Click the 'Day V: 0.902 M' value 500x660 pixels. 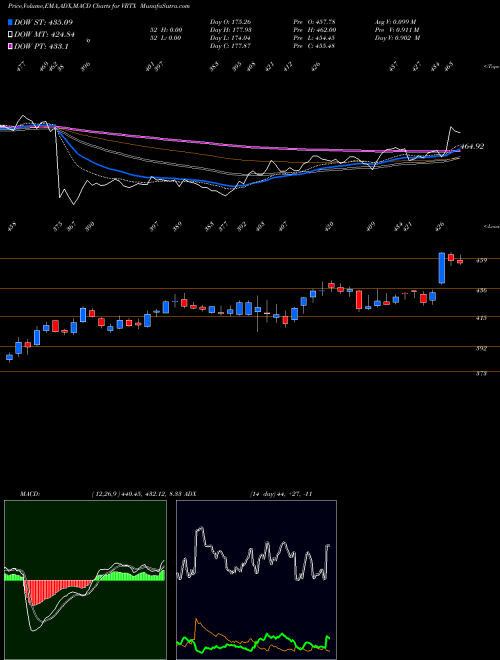point(397,38)
